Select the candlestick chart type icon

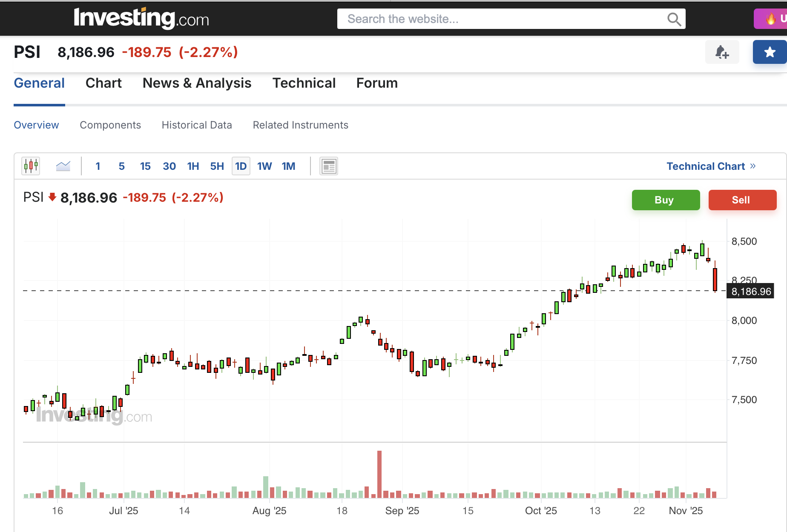pos(31,166)
